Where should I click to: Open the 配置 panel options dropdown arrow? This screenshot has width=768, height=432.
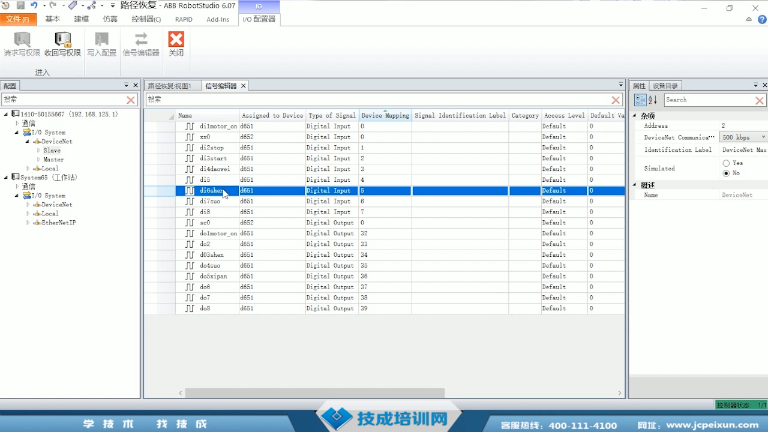tap(126, 85)
